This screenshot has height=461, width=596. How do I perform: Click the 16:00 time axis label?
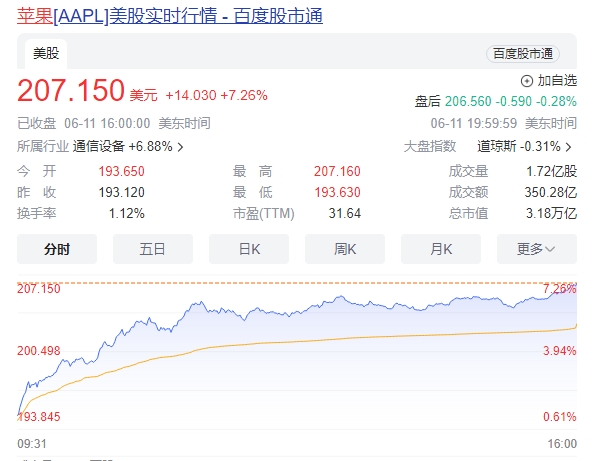coord(562,444)
